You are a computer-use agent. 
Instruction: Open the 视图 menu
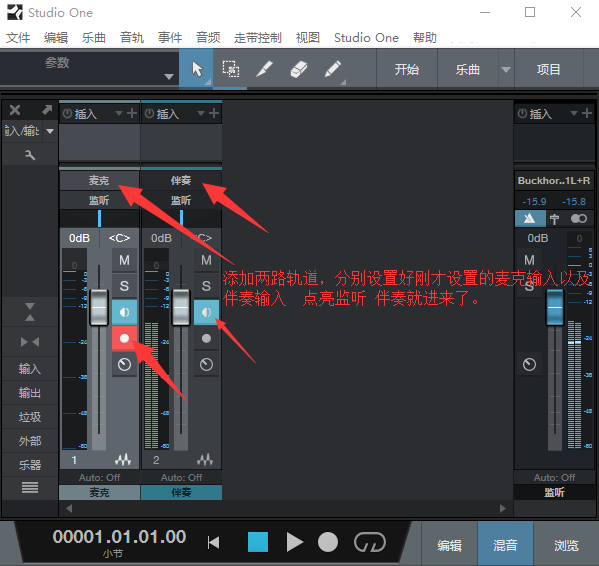click(308, 38)
